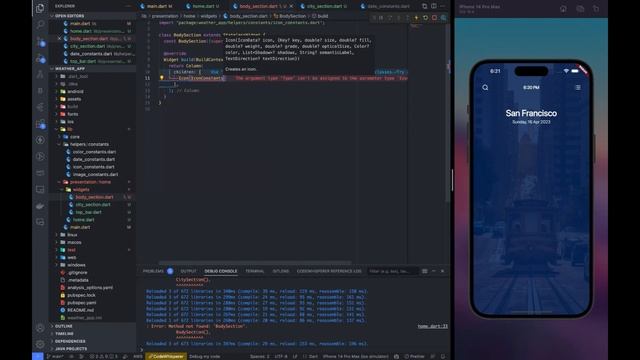Viewport: 640px width, 360px height.
Task: Open the Explorer view in activity bar
Action: 40,8
